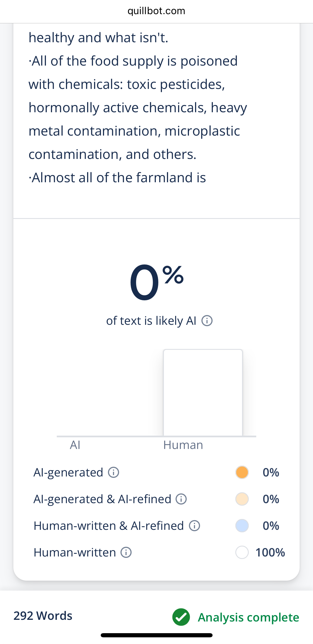The image size is (313, 644).
Task: Tap info icon beside 'of text is likely AI'
Action: pyautogui.click(x=207, y=321)
